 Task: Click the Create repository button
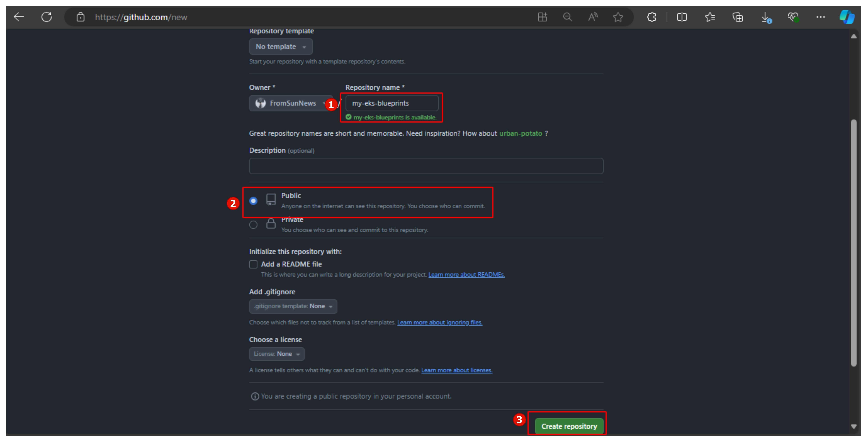tap(569, 426)
